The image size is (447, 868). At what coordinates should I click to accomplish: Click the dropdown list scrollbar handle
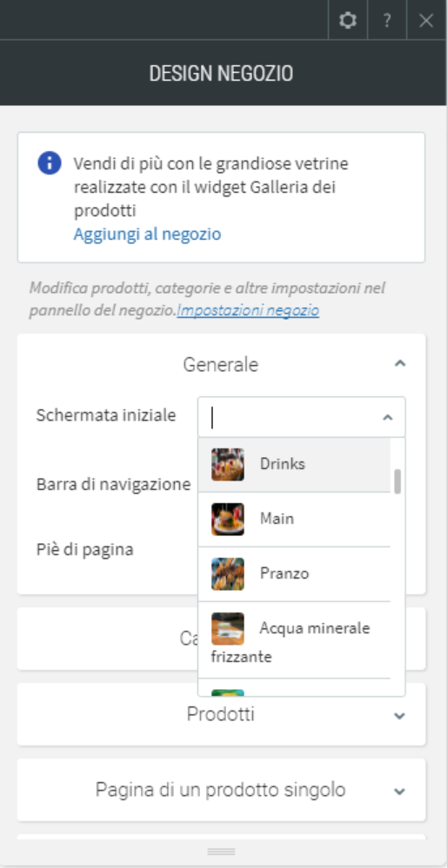tap(397, 481)
